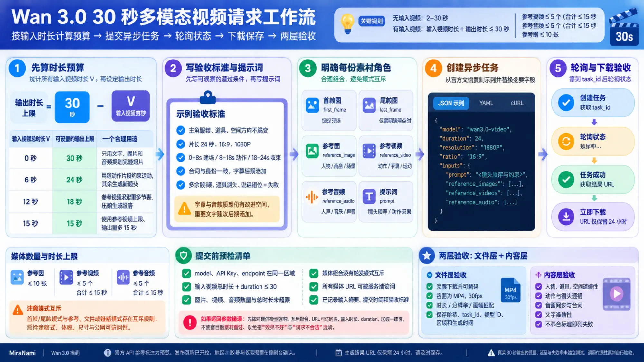The image size is (644, 362).
Task: Click the green 参考图 reference_image icon
Action: pos(312,151)
